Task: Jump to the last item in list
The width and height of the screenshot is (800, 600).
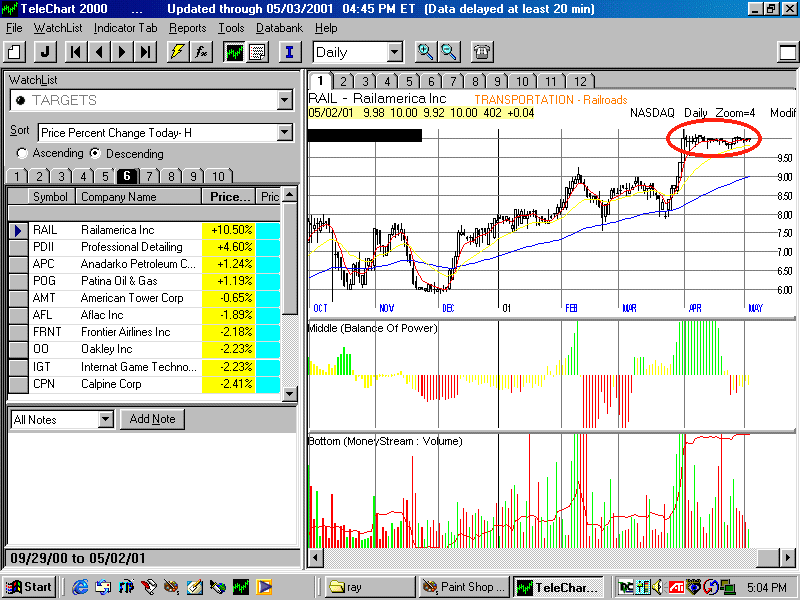Action: [x=145, y=52]
